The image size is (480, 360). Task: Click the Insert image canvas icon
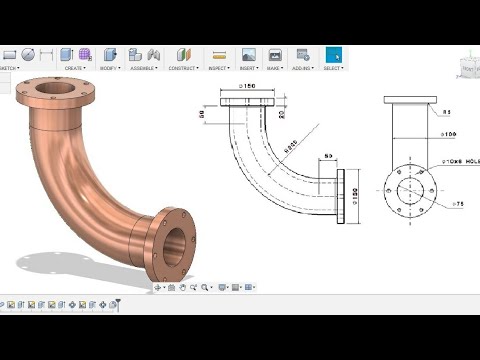pos(249,55)
